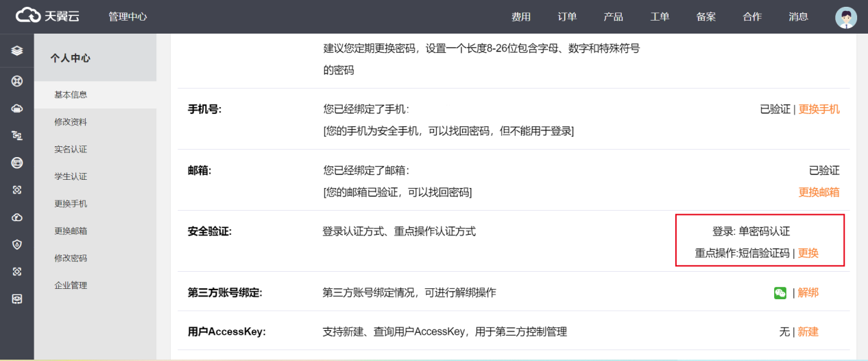This screenshot has width=868, height=361.
Task: Click the 无 value in AccessKey row
Action: pyautogui.click(x=784, y=332)
